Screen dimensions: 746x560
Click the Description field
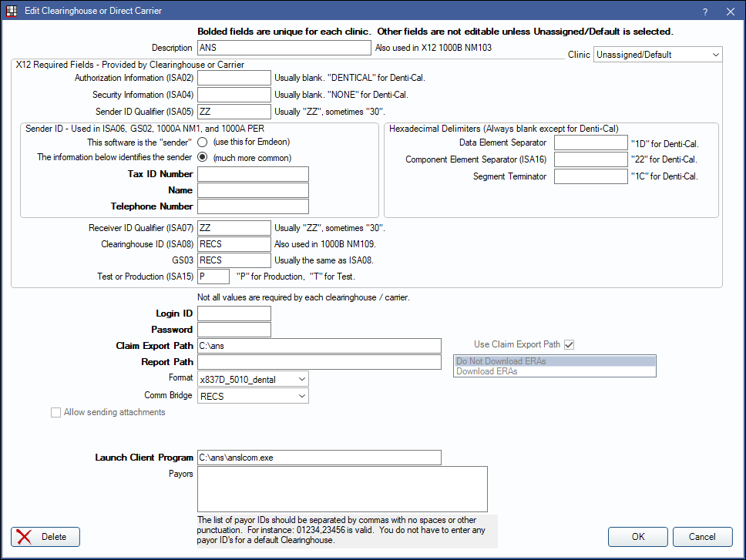click(x=284, y=48)
